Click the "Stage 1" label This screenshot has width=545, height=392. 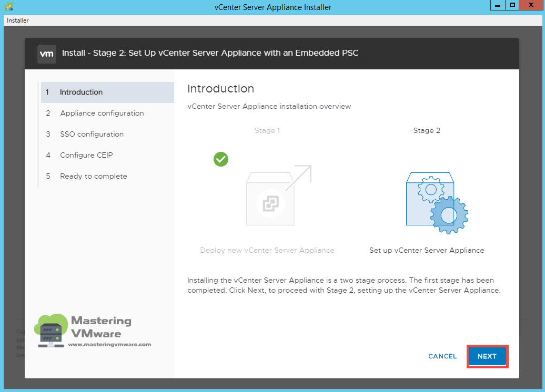[267, 130]
